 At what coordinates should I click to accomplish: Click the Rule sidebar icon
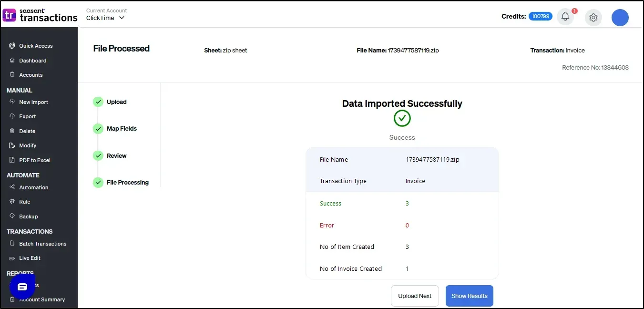click(12, 202)
